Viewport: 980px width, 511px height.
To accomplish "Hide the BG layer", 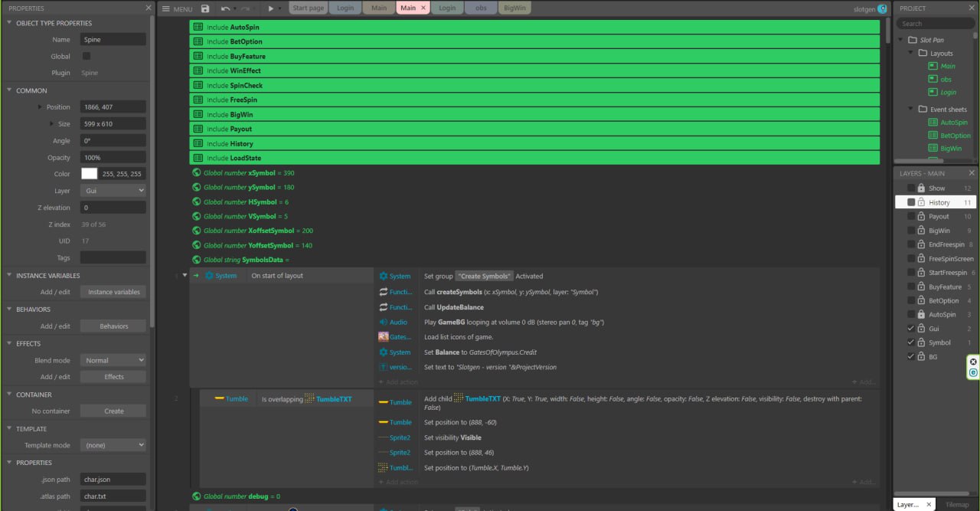I will click(x=911, y=356).
